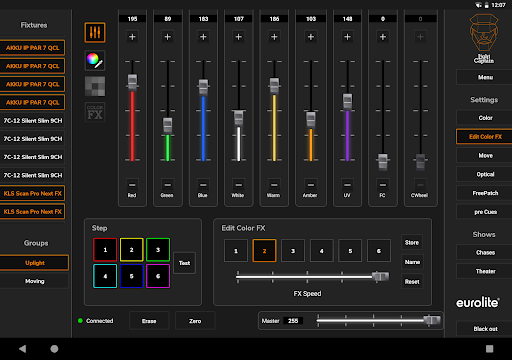The height and width of the screenshot is (360, 512).
Task: Open the color wheel picker icon
Action: click(x=95, y=60)
